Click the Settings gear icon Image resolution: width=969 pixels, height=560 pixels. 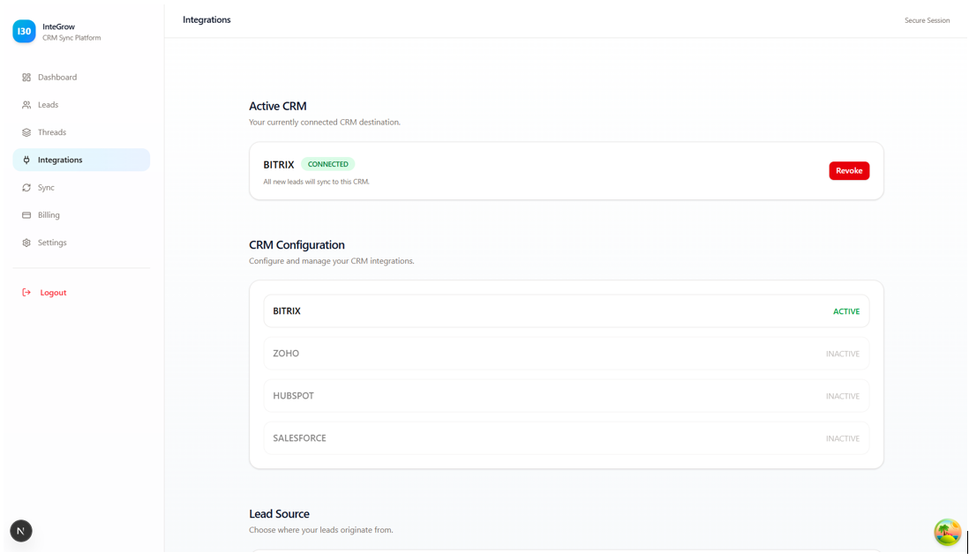26,243
